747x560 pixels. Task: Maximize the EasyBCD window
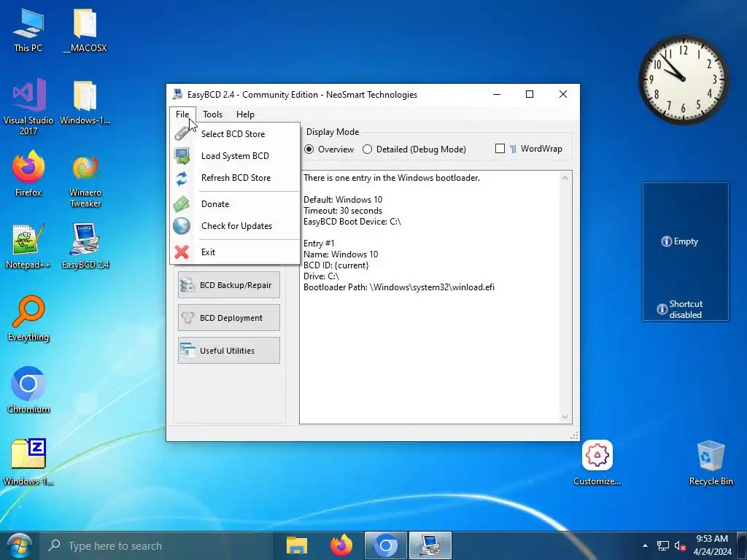(x=530, y=94)
